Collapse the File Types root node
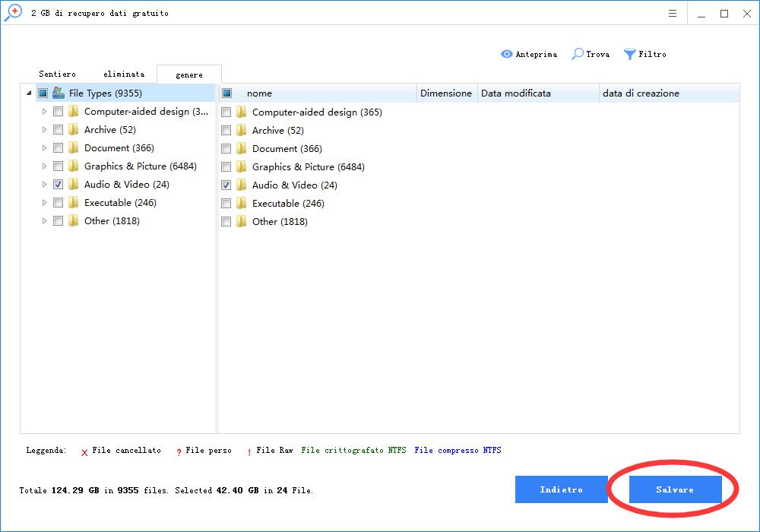Viewport: 760px width, 532px height. click(x=29, y=93)
